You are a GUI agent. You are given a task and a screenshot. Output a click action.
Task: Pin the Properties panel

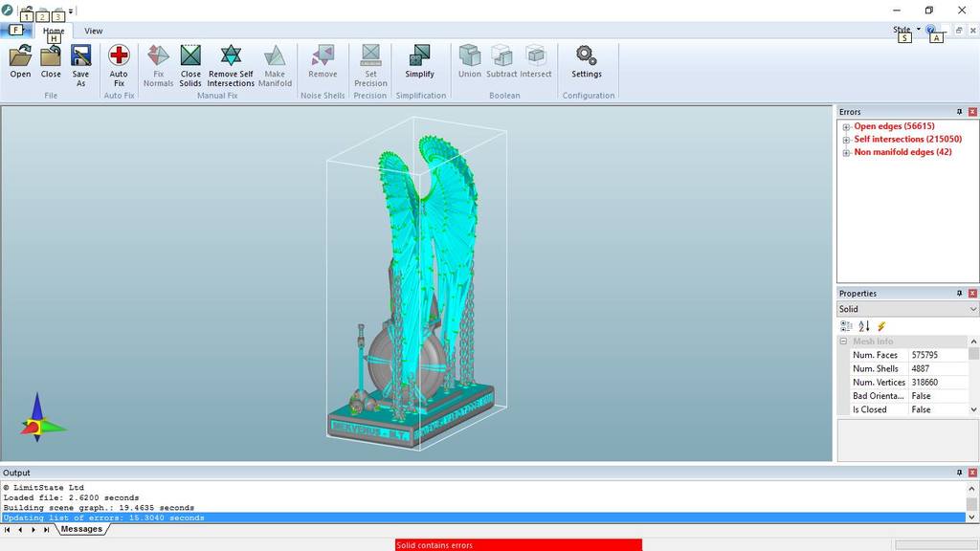[959, 293]
